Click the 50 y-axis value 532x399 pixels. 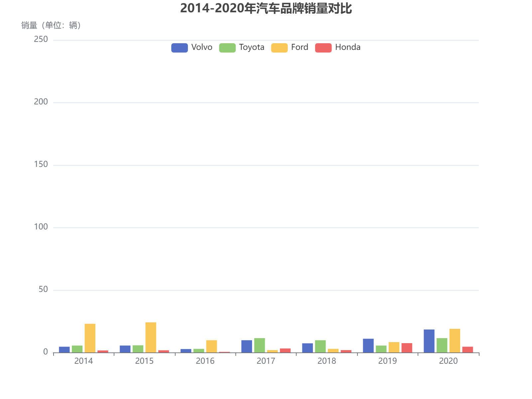coord(43,289)
